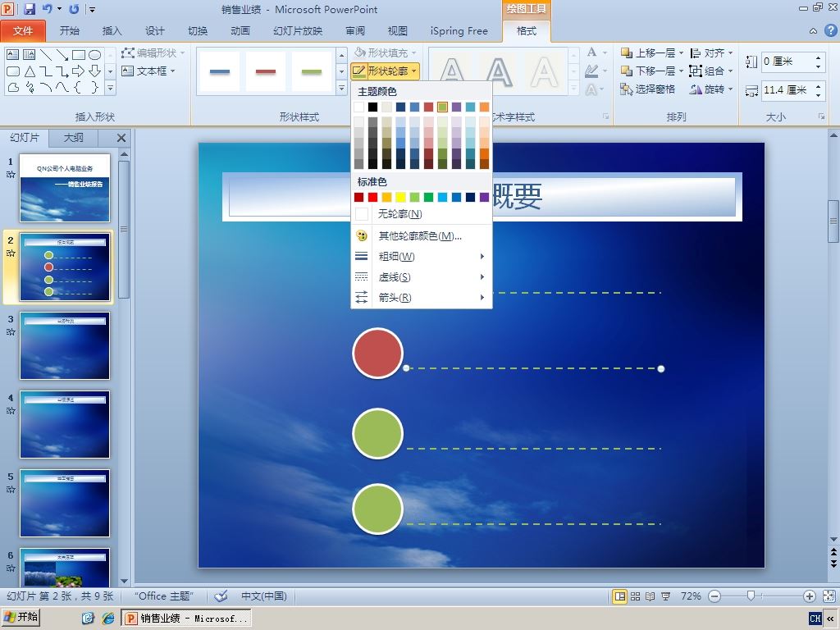Pick the left brace shape
The width and height of the screenshot is (840, 630).
(79, 87)
